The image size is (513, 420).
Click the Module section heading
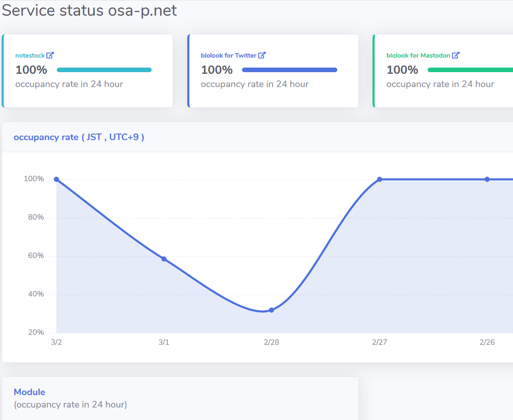(x=29, y=392)
